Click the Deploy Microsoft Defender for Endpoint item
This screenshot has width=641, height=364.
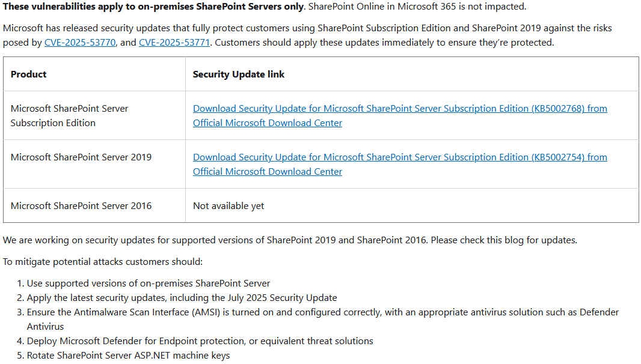tap(200, 341)
